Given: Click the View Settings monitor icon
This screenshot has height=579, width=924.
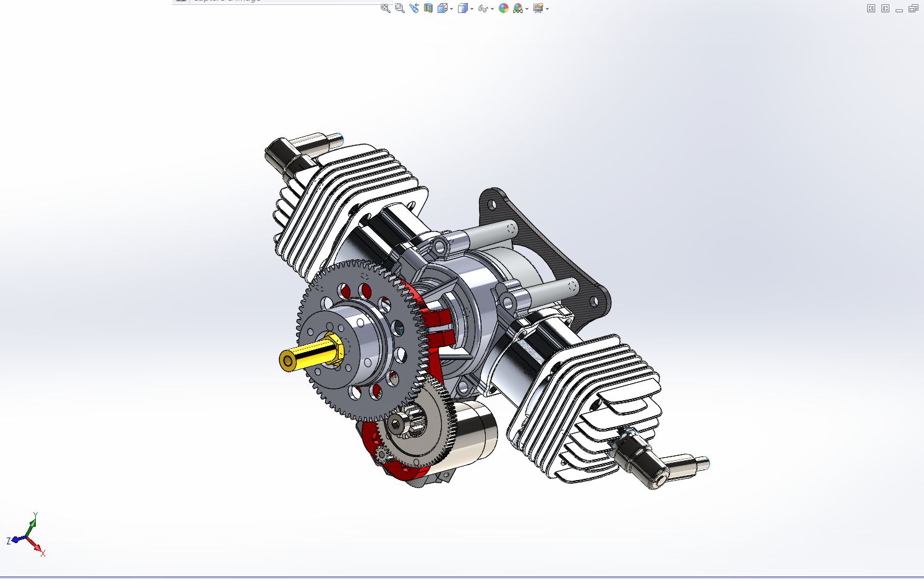Looking at the screenshot, I should (x=538, y=8).
